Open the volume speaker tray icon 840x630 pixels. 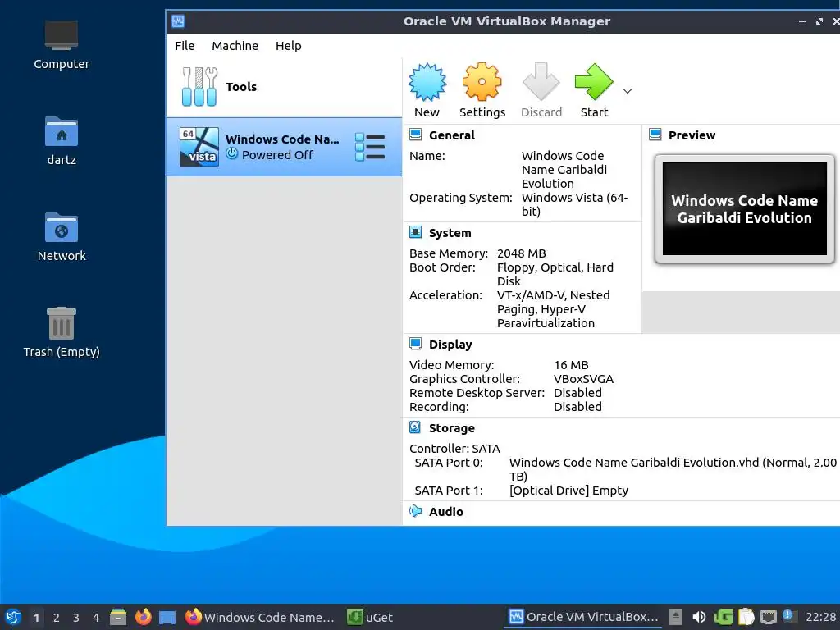699,617
